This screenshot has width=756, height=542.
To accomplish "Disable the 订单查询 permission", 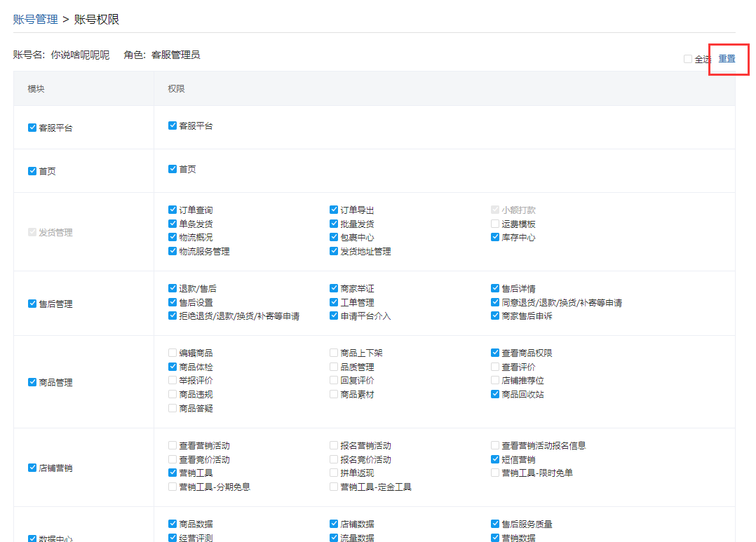I will click(173, 210).
